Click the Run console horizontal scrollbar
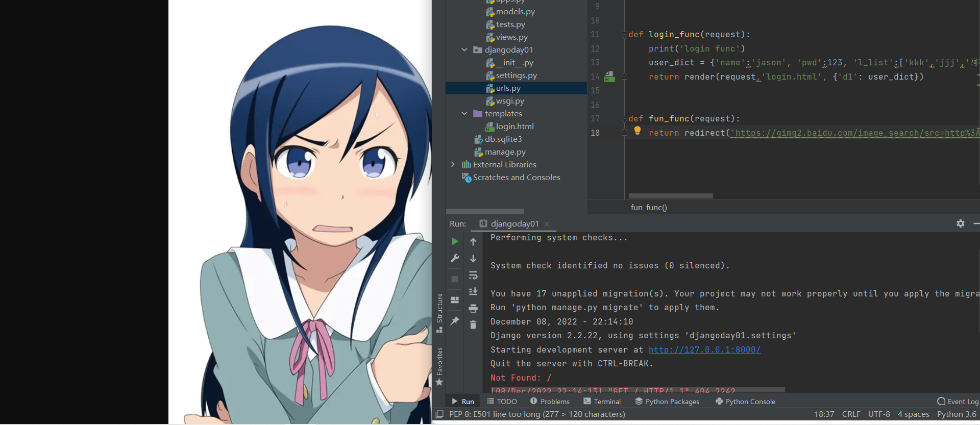Image resolution: width=980 pixels, height=425 pixels. [638, 390]
